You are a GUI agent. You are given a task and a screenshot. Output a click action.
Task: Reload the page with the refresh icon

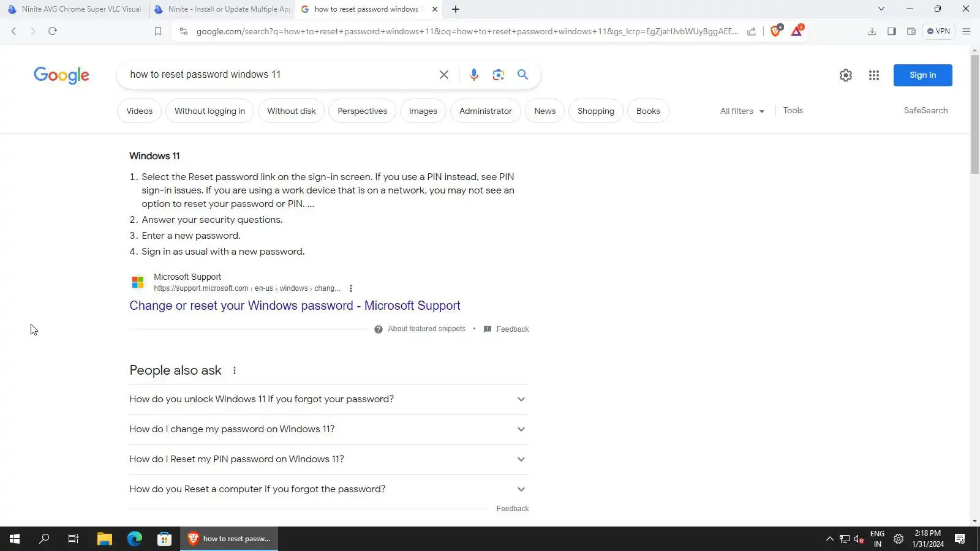click(53, 31)
